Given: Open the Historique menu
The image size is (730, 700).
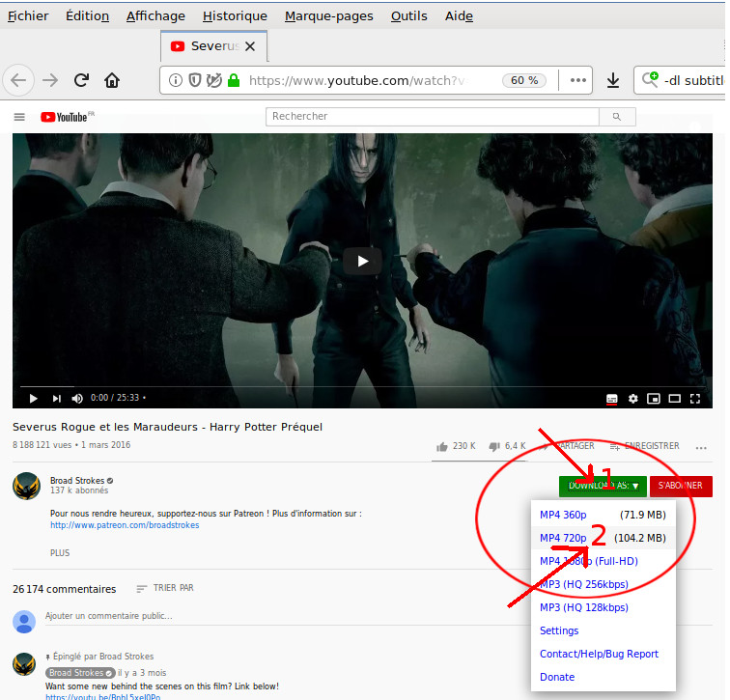Looking at the screenshot, I should pos(235,16).
